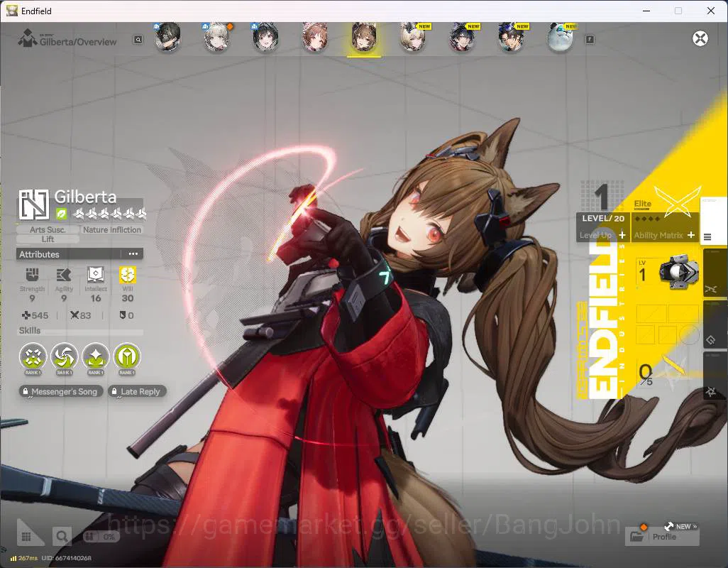Open the fourth green skill icon

coord(127,356)
